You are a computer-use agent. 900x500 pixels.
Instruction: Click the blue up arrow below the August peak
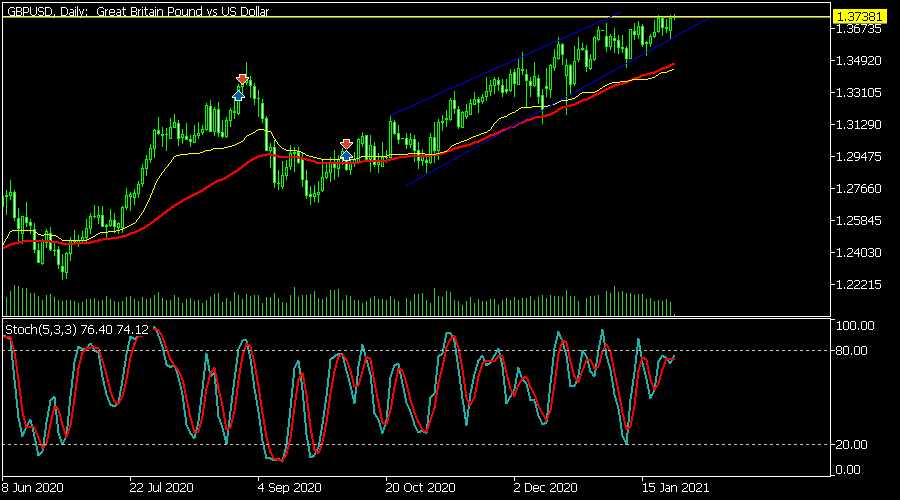coord(238,95)
